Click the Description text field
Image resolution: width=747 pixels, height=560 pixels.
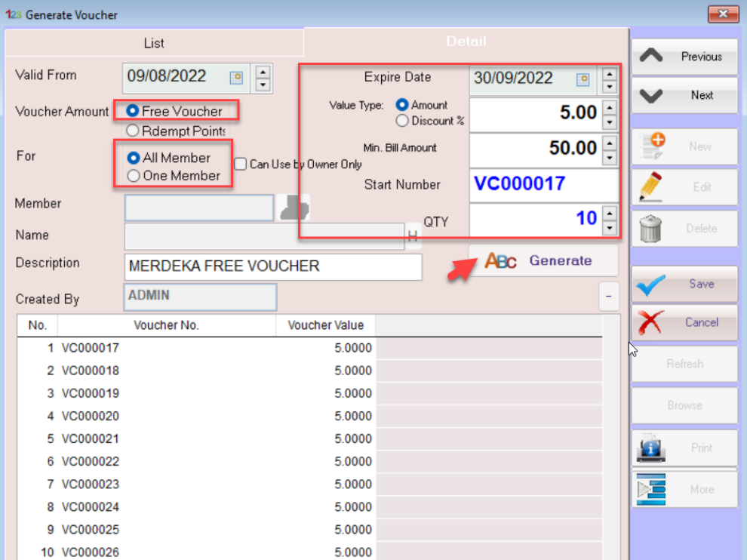[272, 266]
